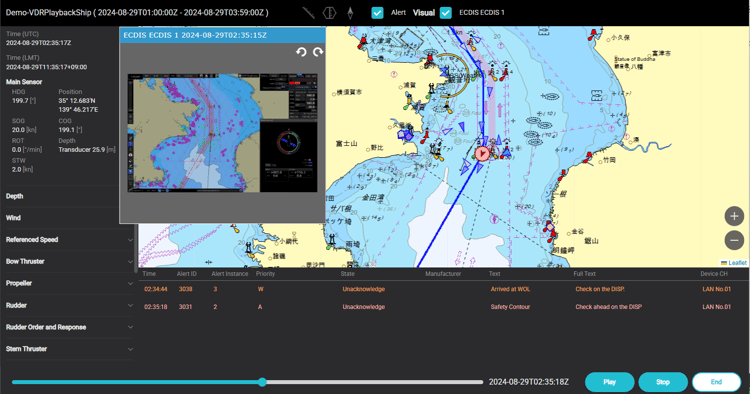Uncheck the ECDIS ECDIS 1 visual checkbox

(445, 13)
